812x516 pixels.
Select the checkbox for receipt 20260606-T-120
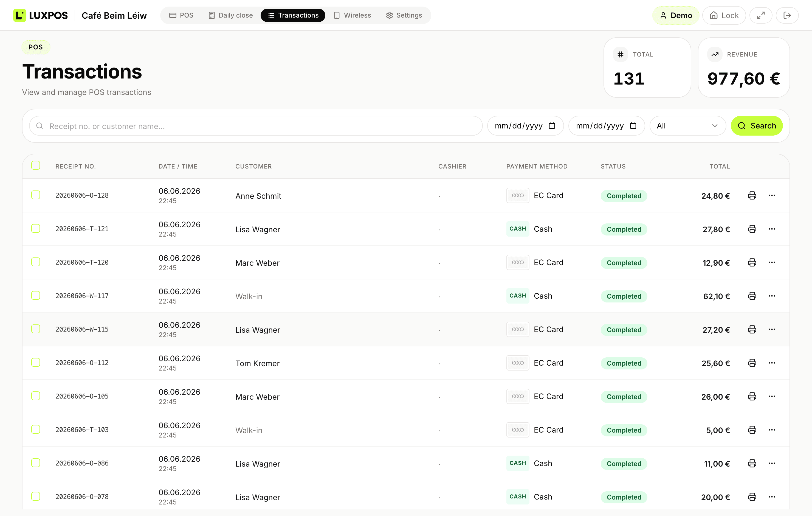pos(36,262)
